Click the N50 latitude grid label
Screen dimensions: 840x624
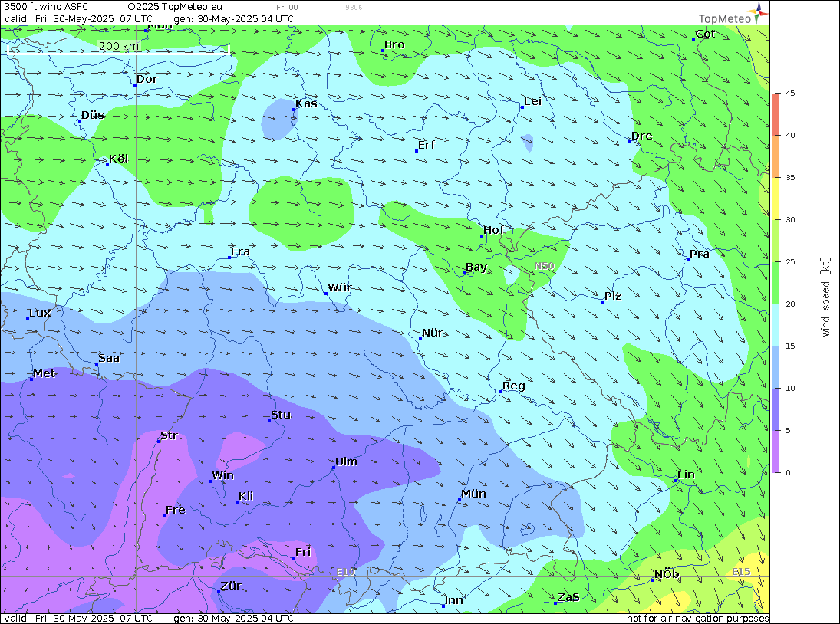pyautogui.click(x=544, y=266)
